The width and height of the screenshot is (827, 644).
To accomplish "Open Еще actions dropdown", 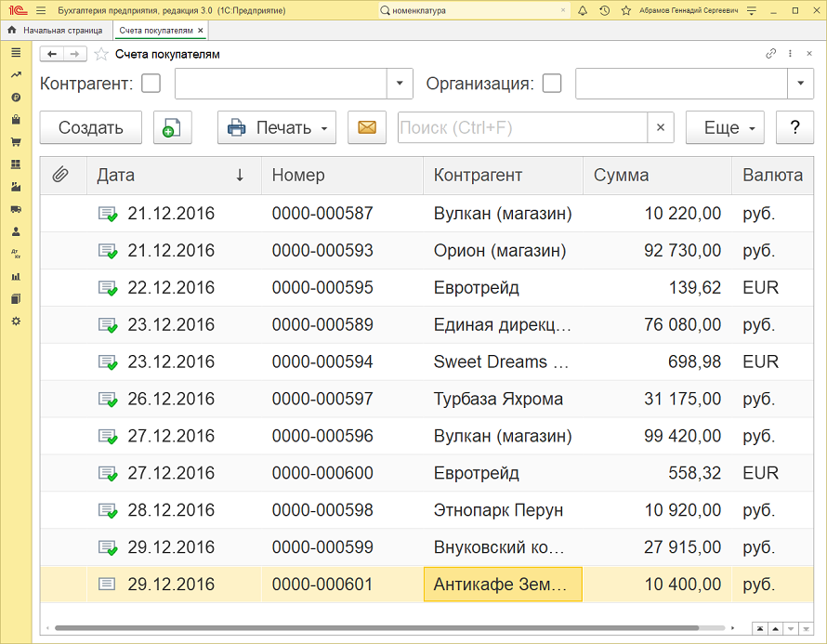I will [725, 127].
